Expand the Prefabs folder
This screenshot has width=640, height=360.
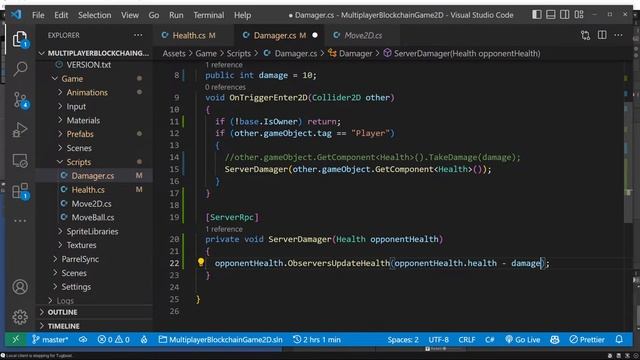tap(80, 134)
